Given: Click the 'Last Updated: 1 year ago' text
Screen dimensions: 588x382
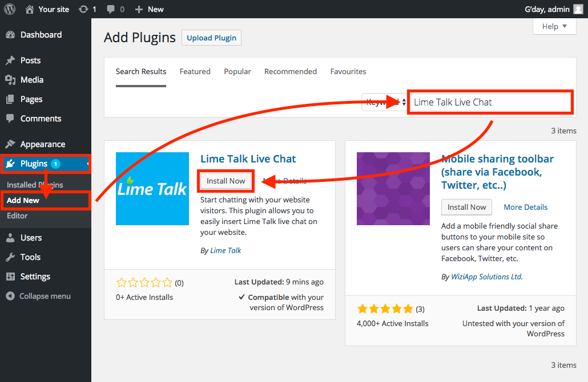Looking at the screenshot, I should pyautogui.click(x=521, y=308).
